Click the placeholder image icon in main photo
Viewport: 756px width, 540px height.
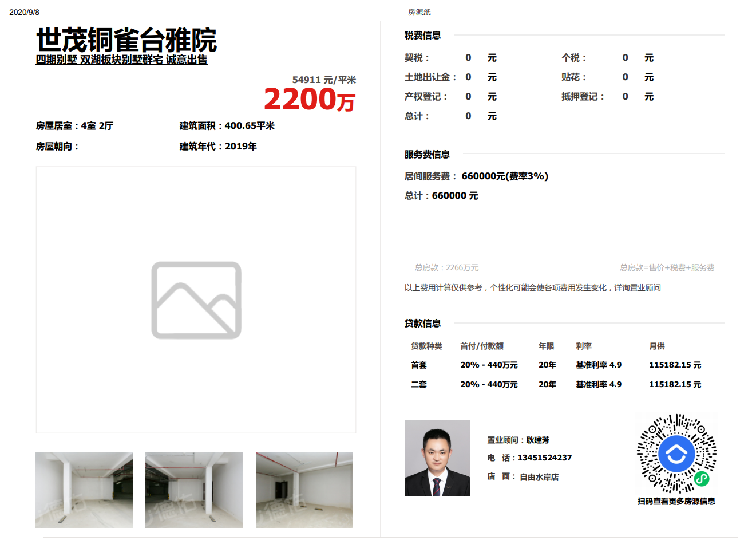click(x=196, y=300)
